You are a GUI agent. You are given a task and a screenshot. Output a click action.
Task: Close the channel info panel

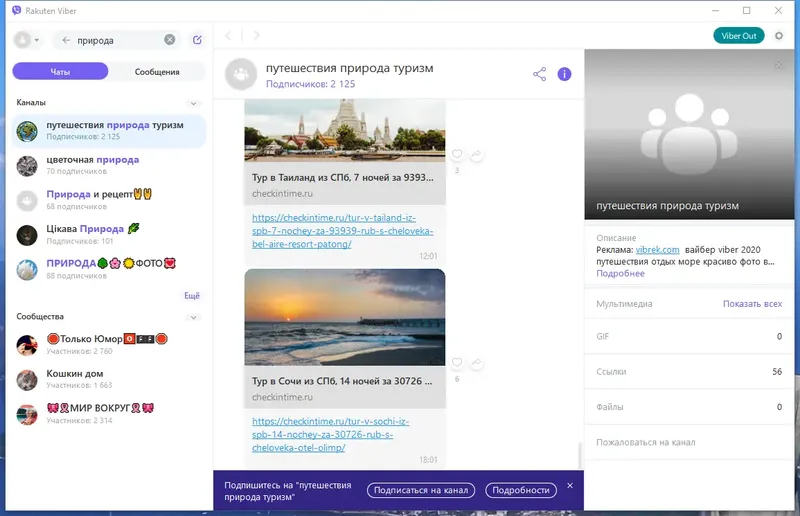(x=779, y=64)
